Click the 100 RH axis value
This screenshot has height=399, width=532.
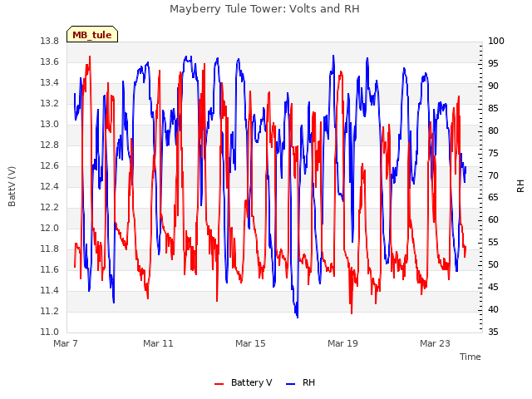[x=496, y=42]
